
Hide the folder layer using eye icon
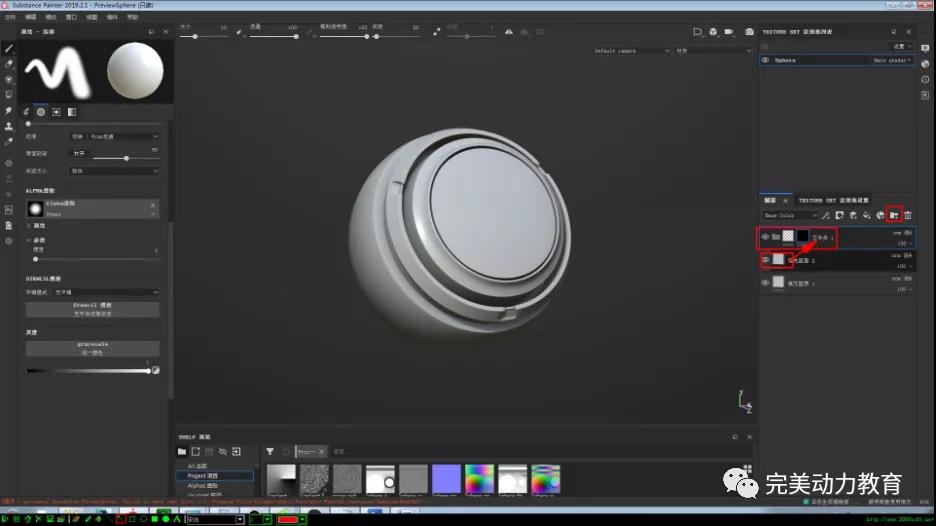click(x=766, y=237)
